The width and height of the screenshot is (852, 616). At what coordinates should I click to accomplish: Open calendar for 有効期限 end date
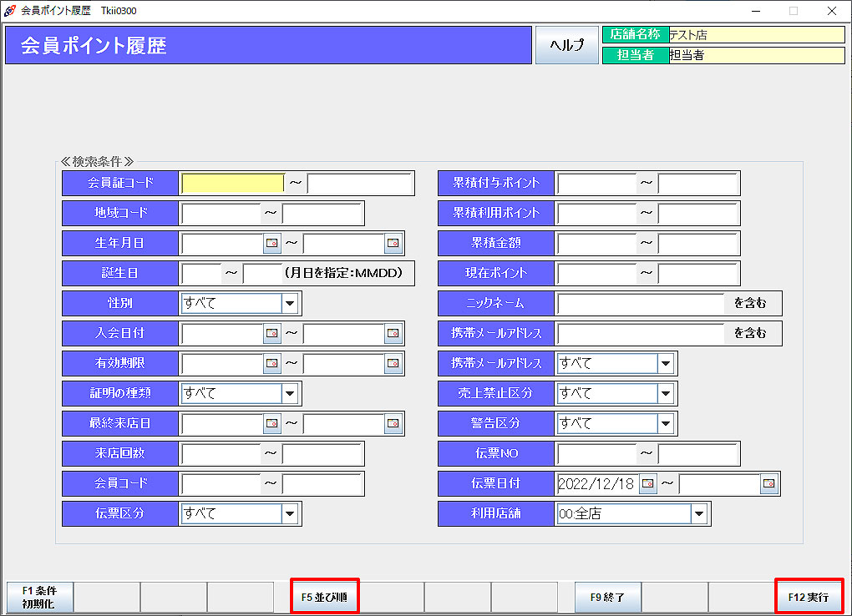point(393,364)
